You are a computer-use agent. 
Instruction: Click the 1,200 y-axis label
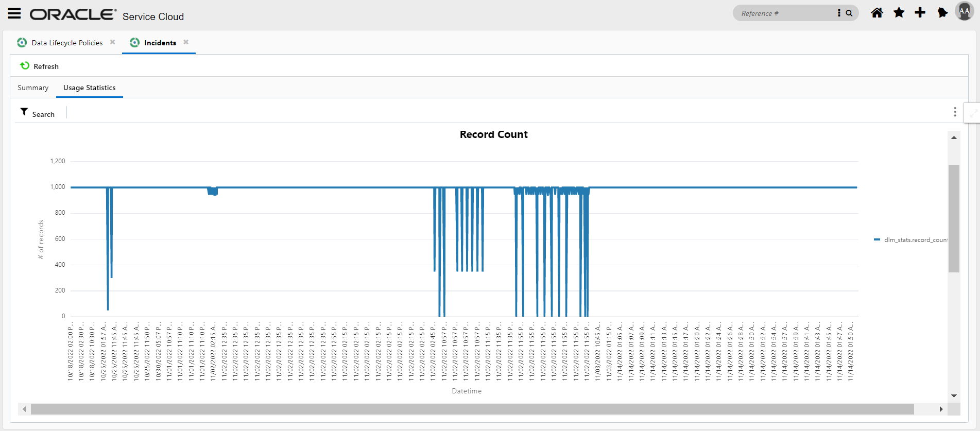click(x=58, y=161)
